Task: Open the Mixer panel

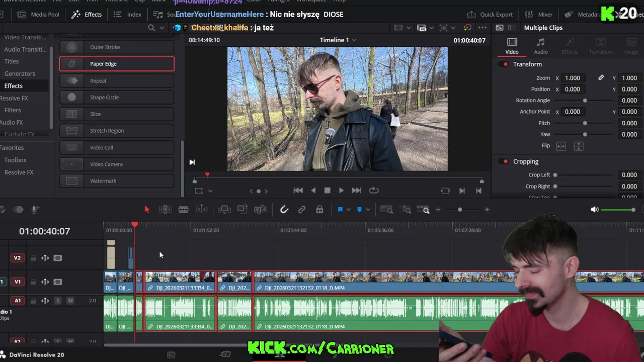Action: [x=539, y=15]
